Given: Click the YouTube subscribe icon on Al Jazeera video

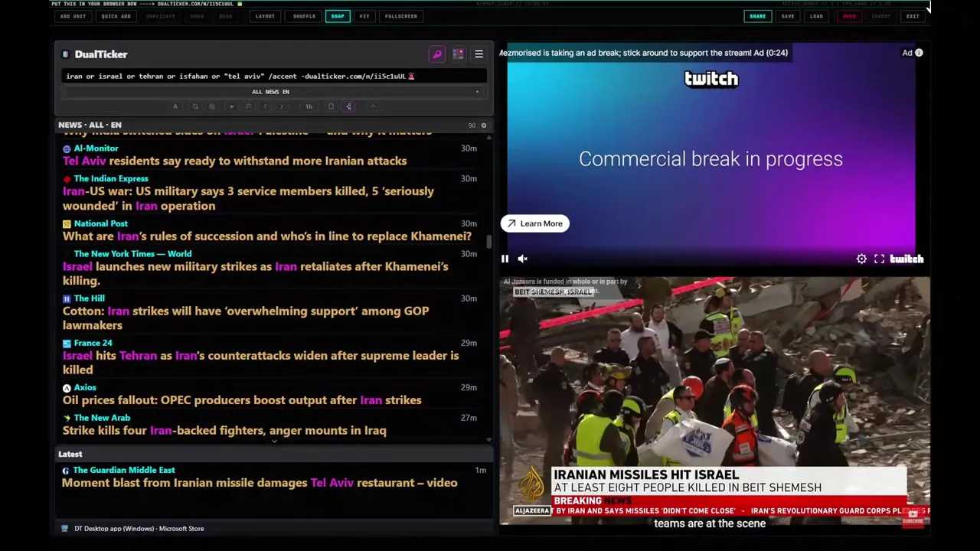Looking at the screenshot, I should tap(913, 517).
